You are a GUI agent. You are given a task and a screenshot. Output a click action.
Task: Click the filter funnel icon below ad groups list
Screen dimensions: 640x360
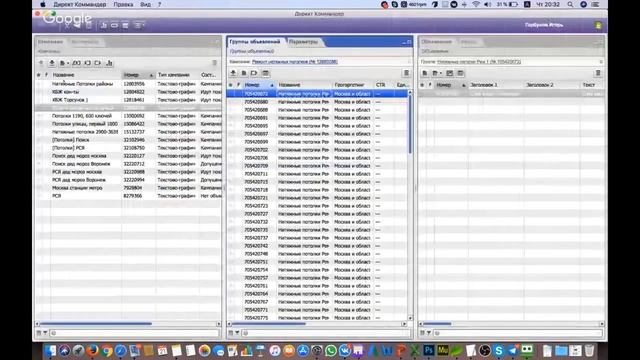coord(237,333)
